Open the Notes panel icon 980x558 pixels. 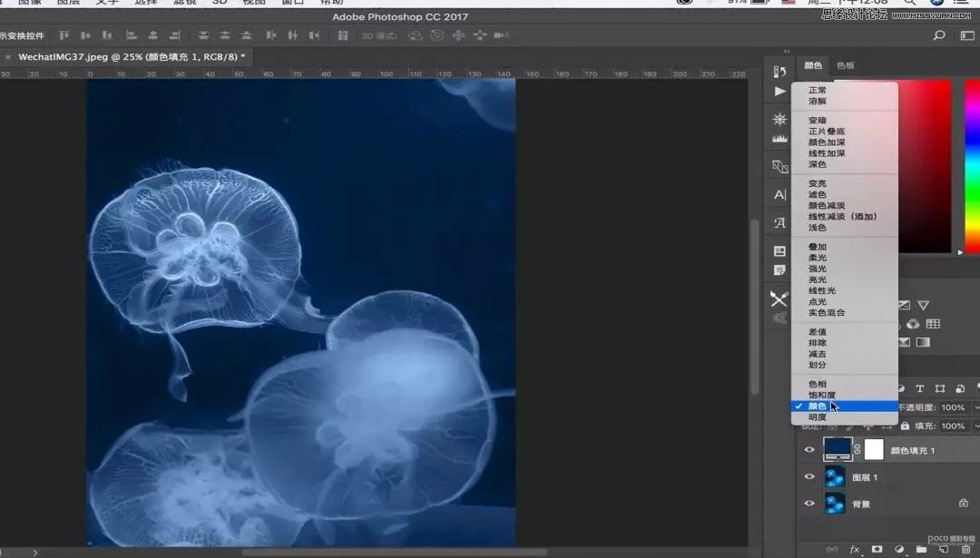(x=779, y=270)
